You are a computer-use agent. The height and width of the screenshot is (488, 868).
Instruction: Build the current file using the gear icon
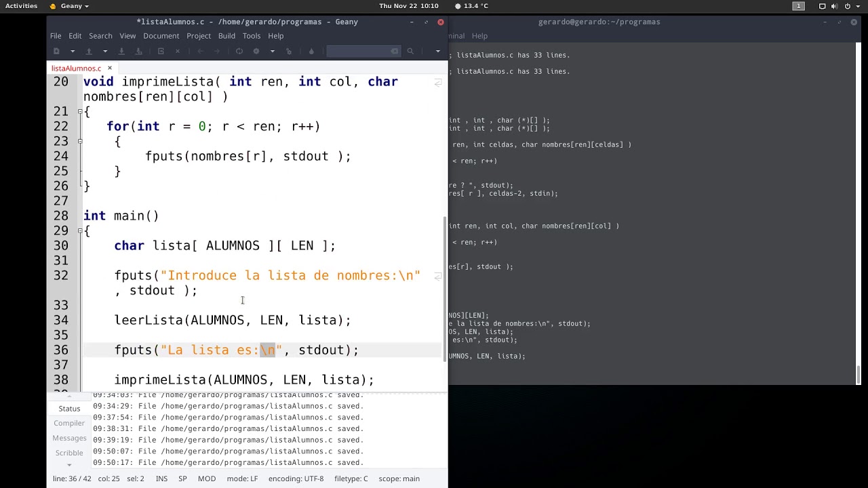pyautogui.click(x=256, y=51)
